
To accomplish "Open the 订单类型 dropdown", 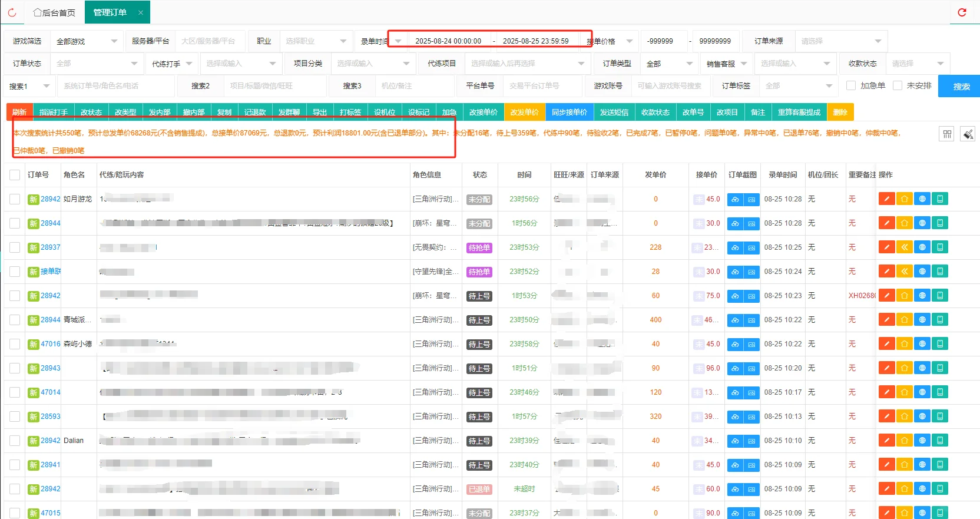I will pyautogui.click(x=670, y=64).
